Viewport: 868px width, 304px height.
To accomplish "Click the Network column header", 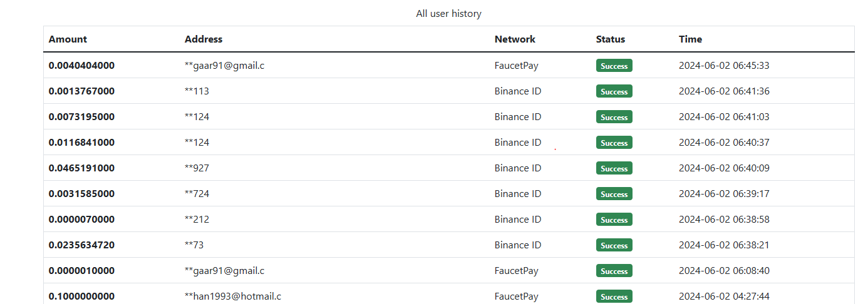I will [515, 39].
